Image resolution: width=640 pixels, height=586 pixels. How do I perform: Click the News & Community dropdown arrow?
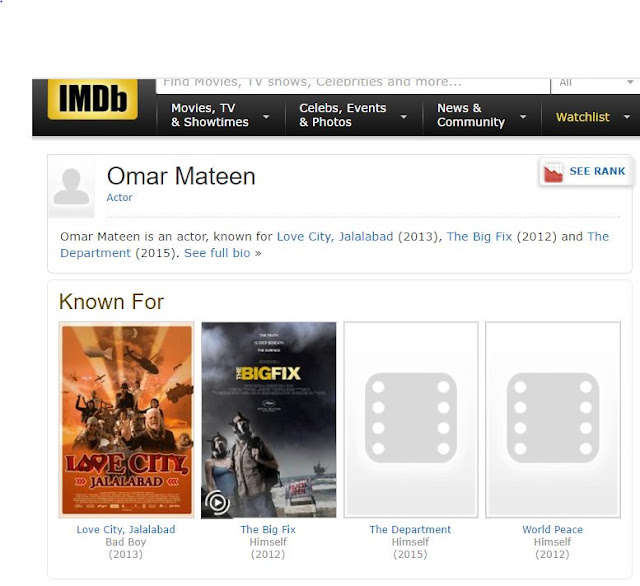(x=522, y=117)
